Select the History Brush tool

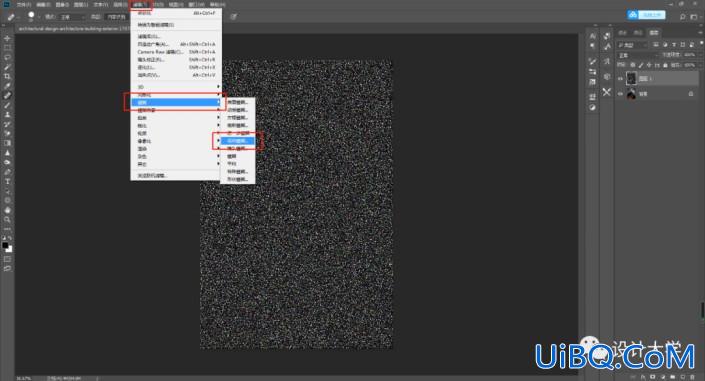(7, 124)
